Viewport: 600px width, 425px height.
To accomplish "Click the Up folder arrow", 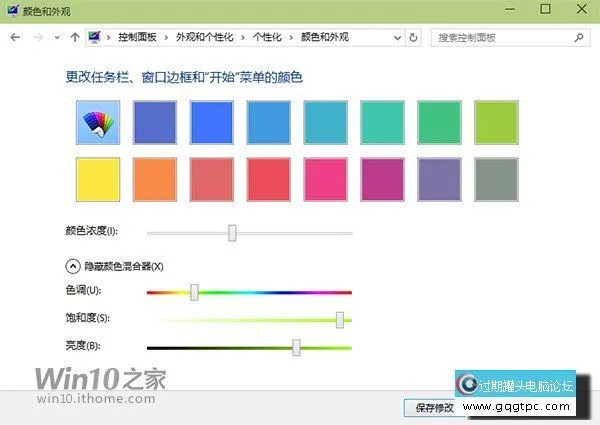I will click(x=75, y=37).
